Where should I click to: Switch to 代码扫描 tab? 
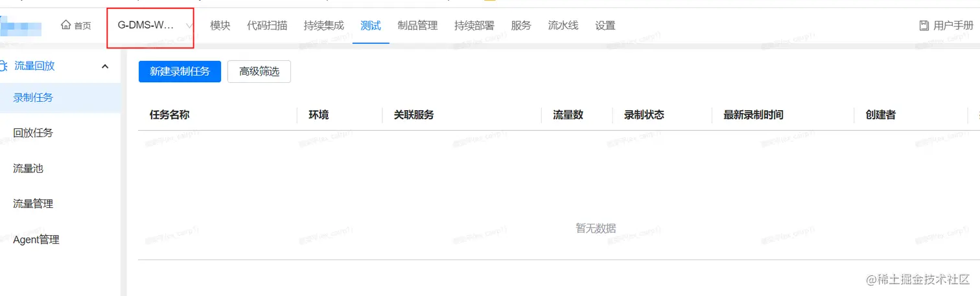point(267,26)
